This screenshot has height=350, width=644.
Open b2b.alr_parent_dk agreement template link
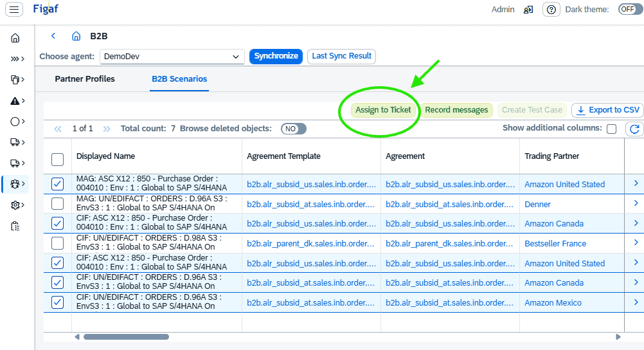tap(310, 244)
